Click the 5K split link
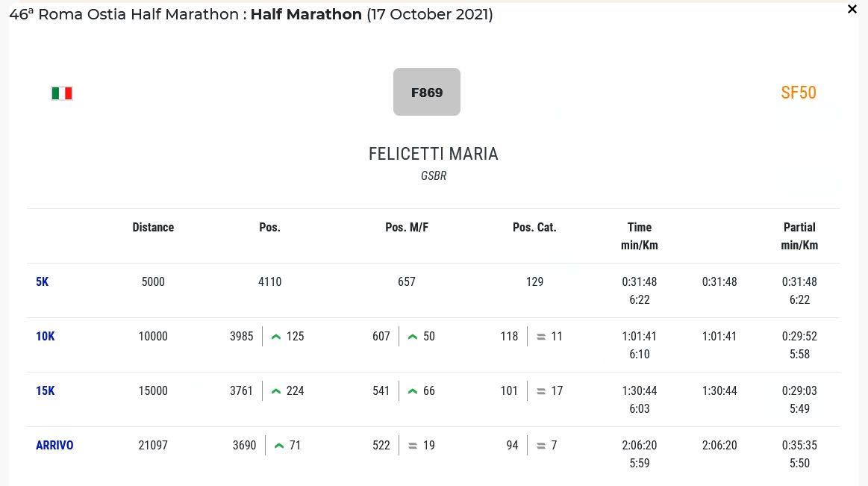The image size is (868, 486). coord(42,282)
